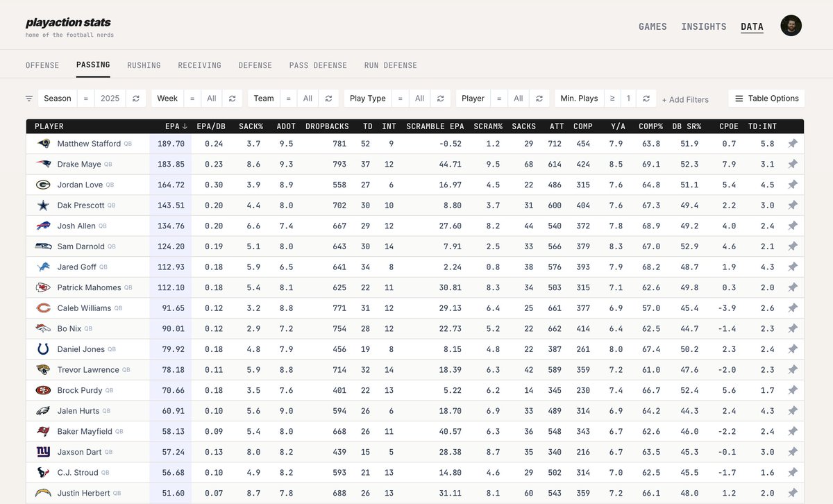Sort by the TD:INT column header
Viewport: 833px width, 504px height.
pyautogui.click(x=763, y=126)
